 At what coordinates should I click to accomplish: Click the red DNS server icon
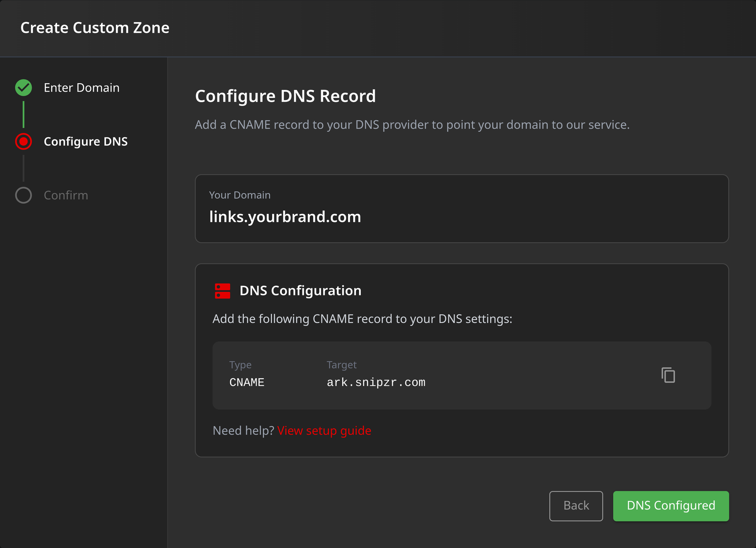point(222,291)
